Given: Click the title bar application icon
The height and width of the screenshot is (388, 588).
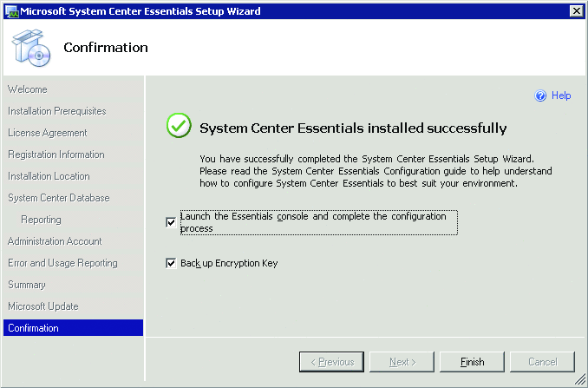Looking at the screenshot, I should [10, 10].
